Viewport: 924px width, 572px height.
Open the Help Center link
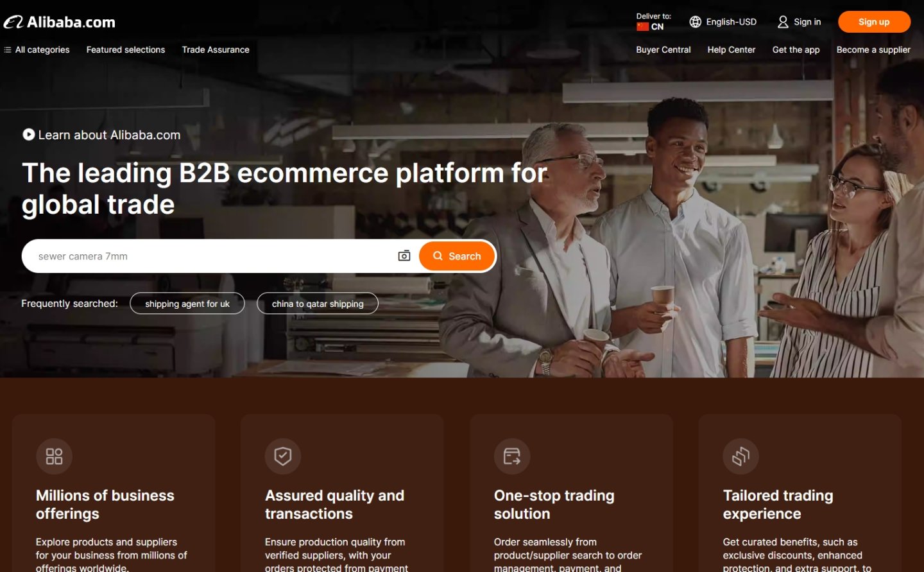[x=731, y=49]
